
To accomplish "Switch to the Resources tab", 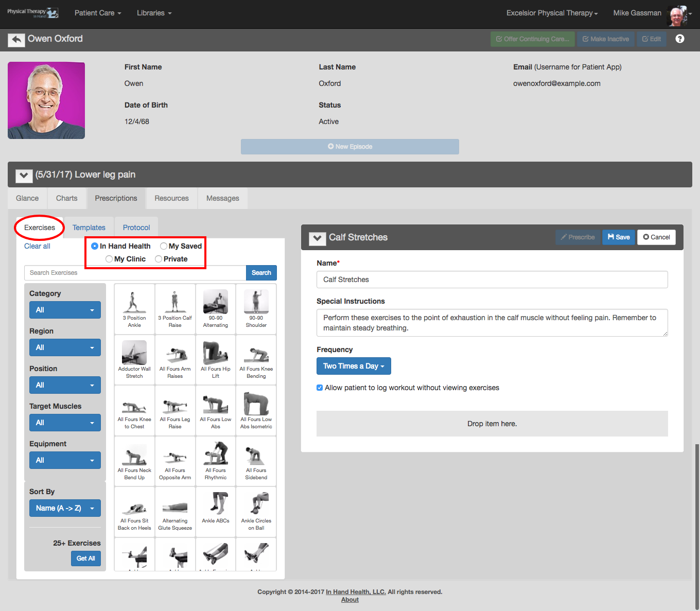I will [172, 198].
